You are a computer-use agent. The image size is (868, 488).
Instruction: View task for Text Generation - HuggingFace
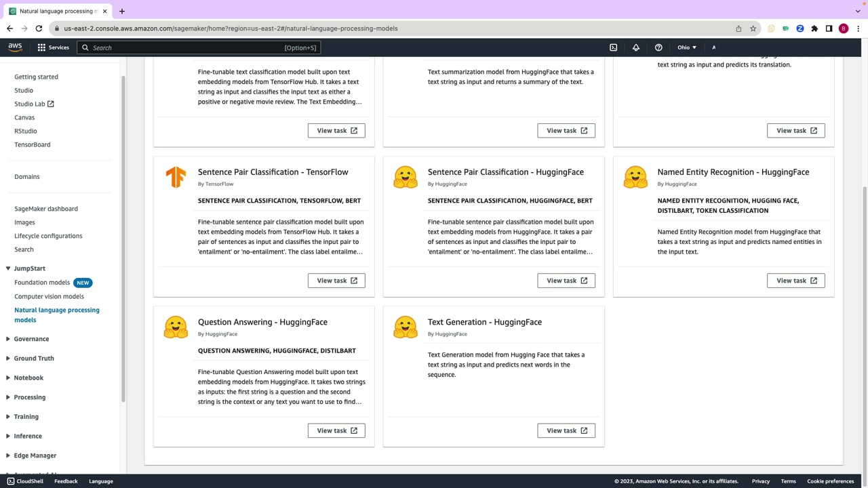566,430
